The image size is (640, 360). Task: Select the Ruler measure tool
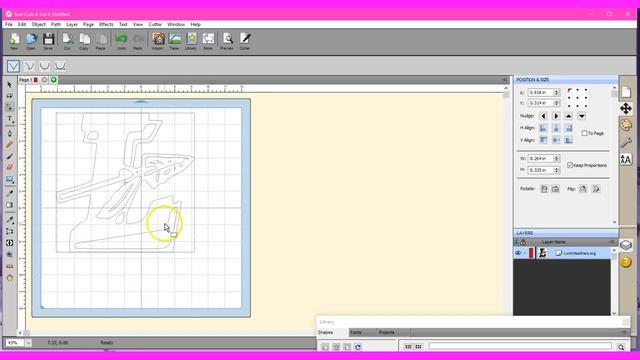tap(9, 266)
